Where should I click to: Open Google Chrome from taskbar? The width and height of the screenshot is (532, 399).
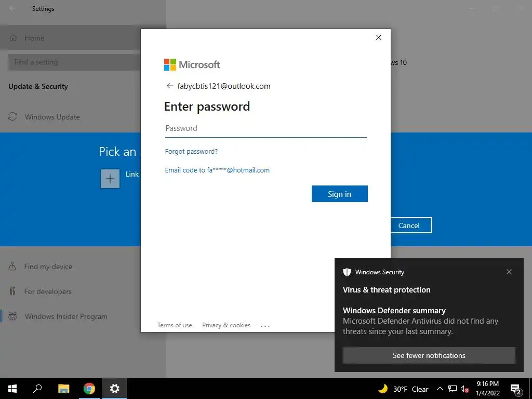(x=89, y=389)
